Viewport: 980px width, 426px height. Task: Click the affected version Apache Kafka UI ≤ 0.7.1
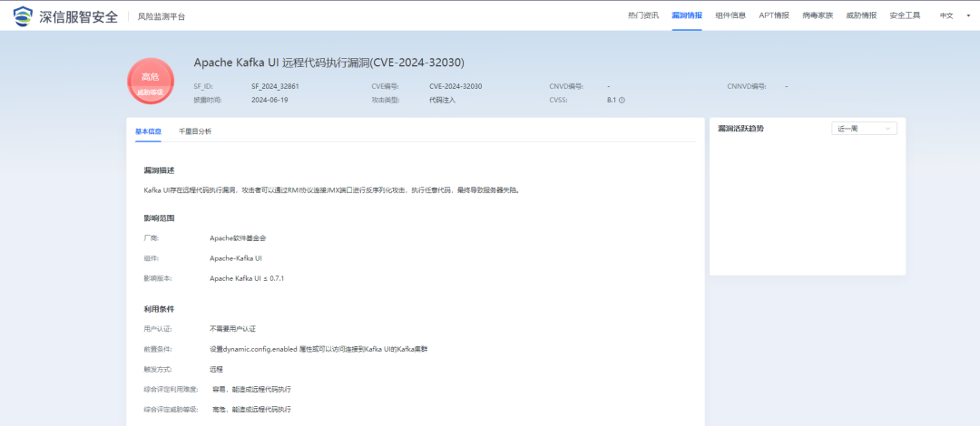pos(247,278)
